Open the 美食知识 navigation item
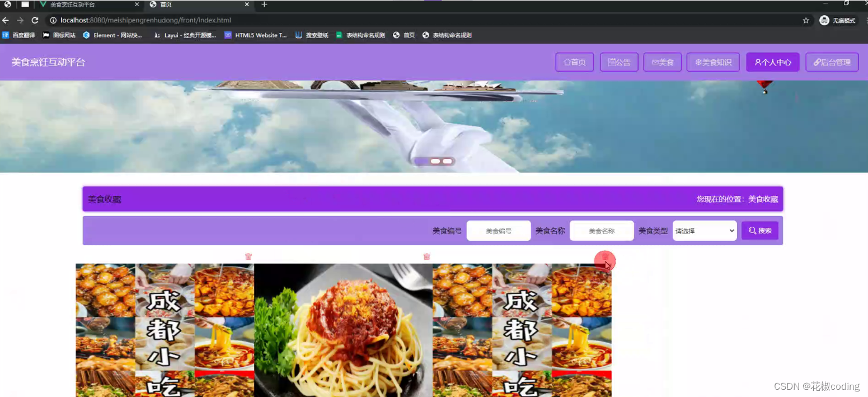868x397 pixels. point(713,62)
